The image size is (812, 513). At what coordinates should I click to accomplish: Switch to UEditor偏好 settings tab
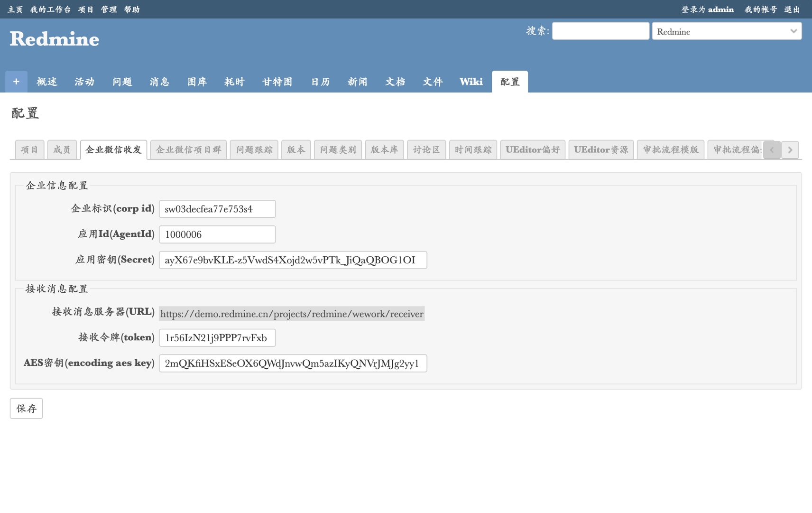pos(533,150)
